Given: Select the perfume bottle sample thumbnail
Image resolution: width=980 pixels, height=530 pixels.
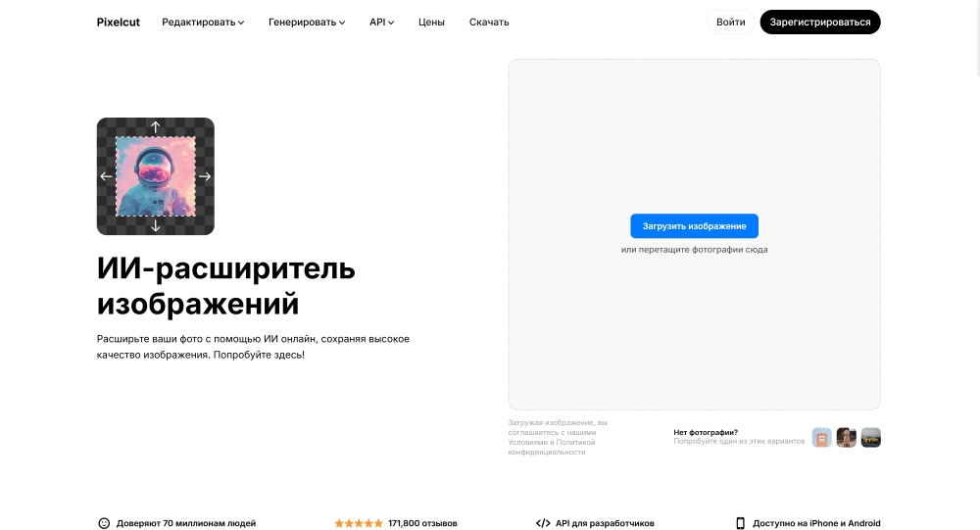Looking at the screenshot, I should 821,438.
